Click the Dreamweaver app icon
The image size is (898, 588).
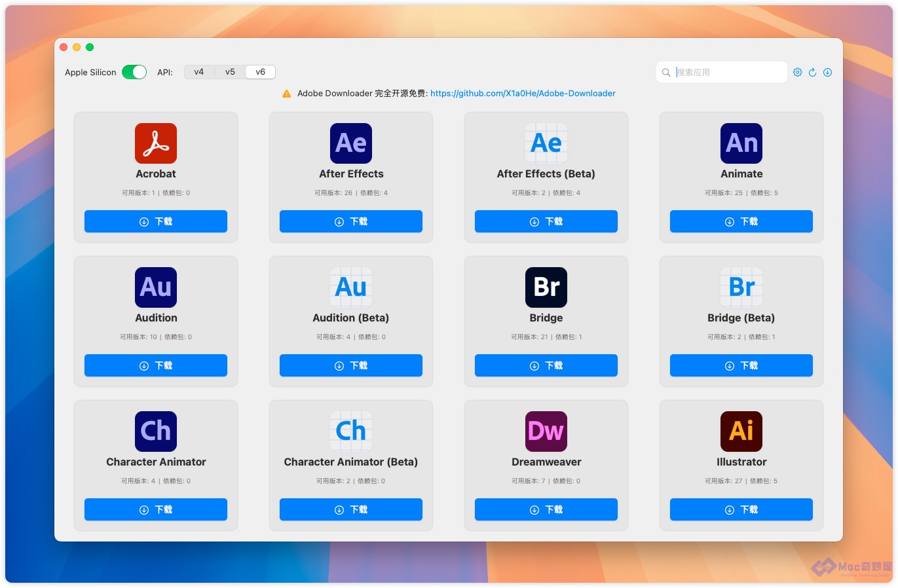pos(546,432)
